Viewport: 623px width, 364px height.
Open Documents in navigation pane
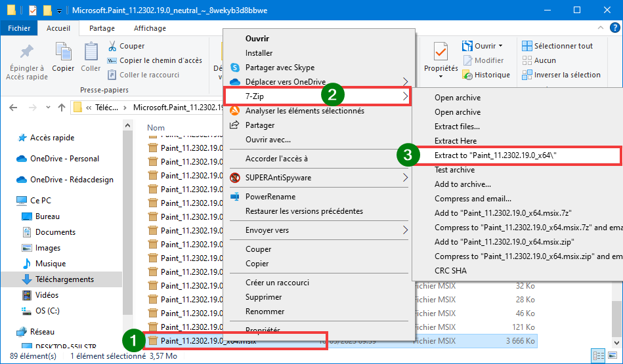tap(49, 232)
